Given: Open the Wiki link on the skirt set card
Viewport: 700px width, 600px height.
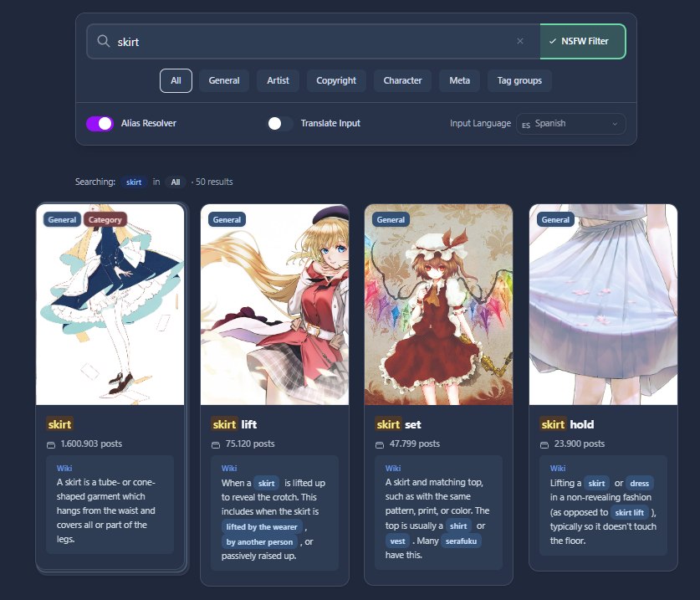Looking at the screenshot, I should coord(393,469).
